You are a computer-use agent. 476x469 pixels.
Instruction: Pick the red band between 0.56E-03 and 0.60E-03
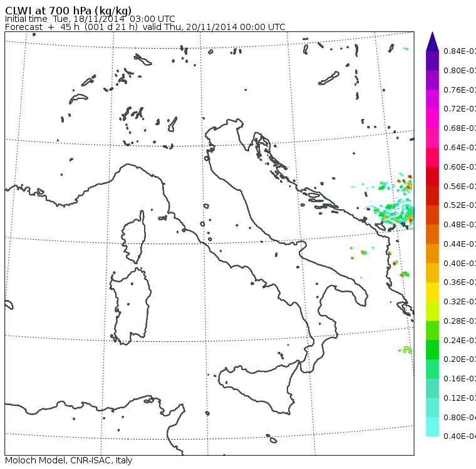click(432, 177)
